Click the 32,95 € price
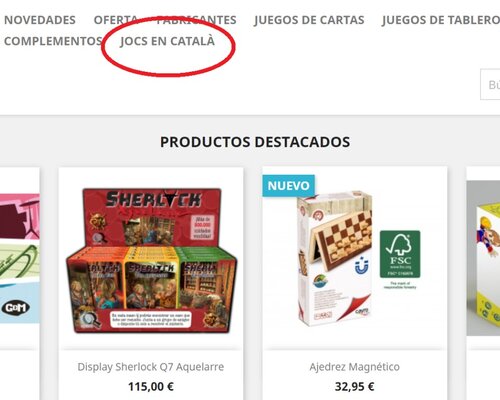Screen dimensions: 500x400 point(354,387)
